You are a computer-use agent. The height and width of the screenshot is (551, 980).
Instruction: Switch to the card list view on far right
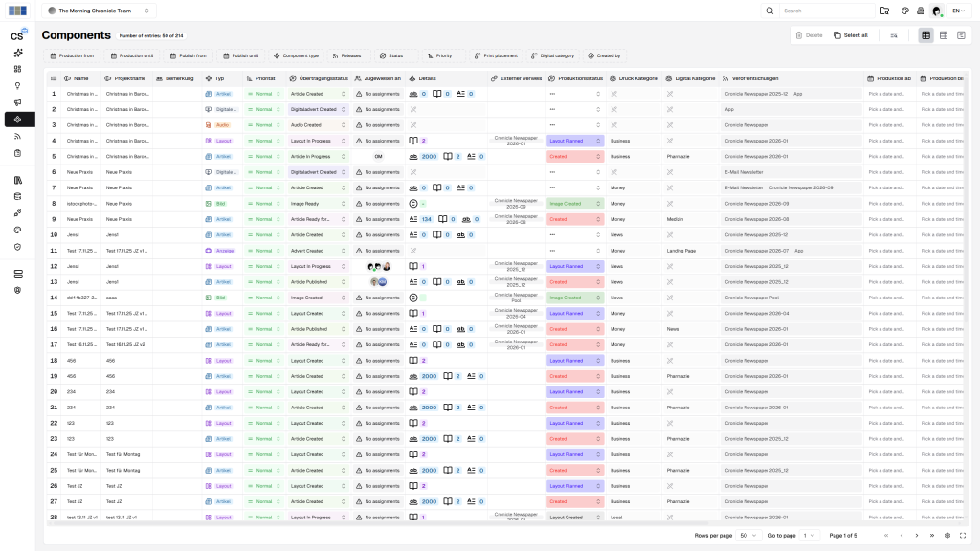point(961,35)
